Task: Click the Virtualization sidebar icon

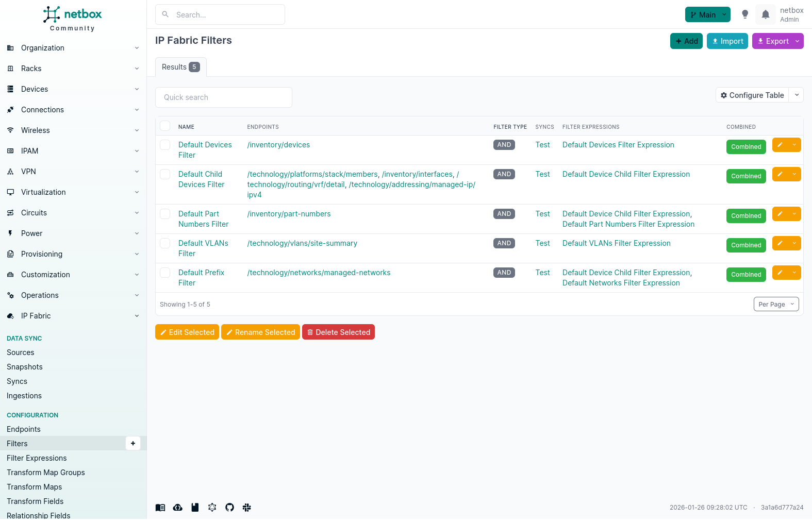Action: (x=10, y=192)
